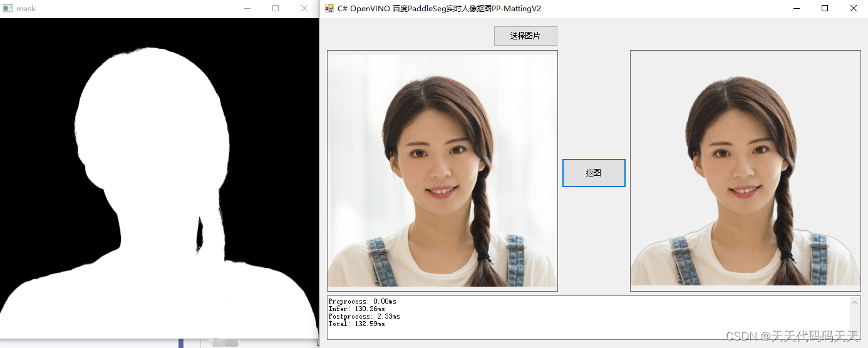Click the original portrait picture box
Viewport: 868px width, 348px height.
coord(442,171)
